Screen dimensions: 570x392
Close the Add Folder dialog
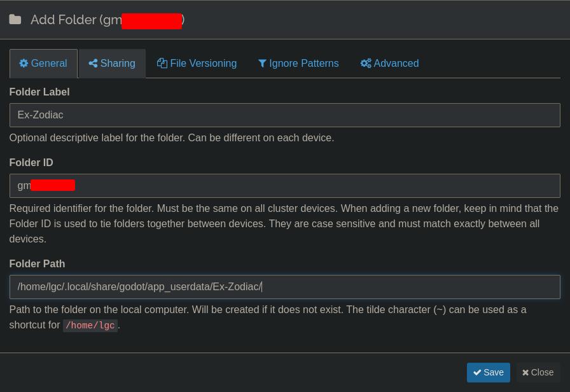tap(538, 372)
